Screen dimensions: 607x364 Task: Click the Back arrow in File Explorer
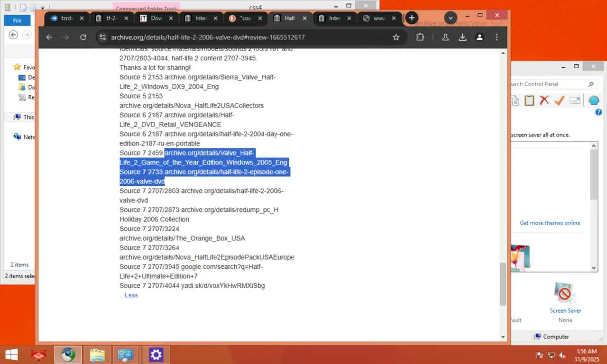click(13, 35)
